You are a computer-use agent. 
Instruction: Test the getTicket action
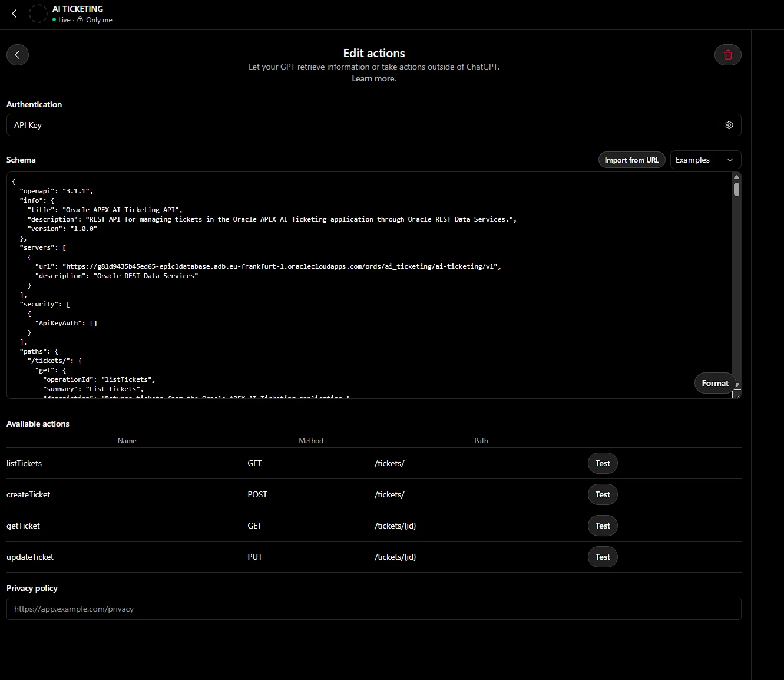603,526
